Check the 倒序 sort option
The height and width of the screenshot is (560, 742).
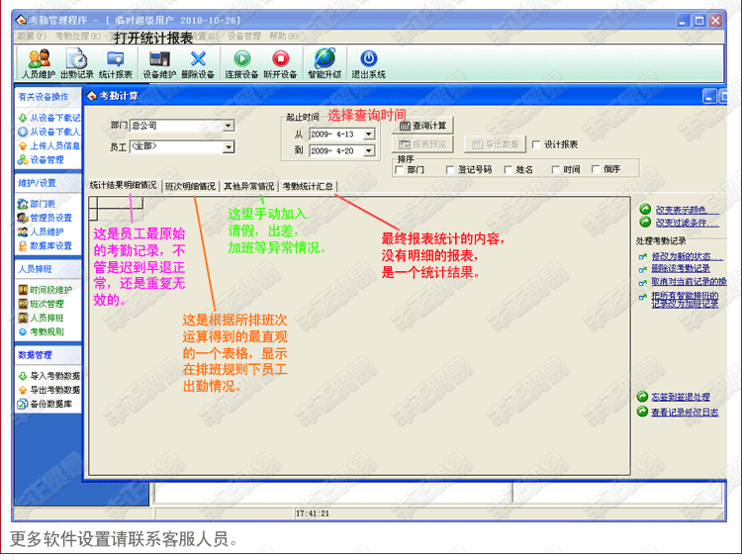pyautogui.click(x=597, y=169)
